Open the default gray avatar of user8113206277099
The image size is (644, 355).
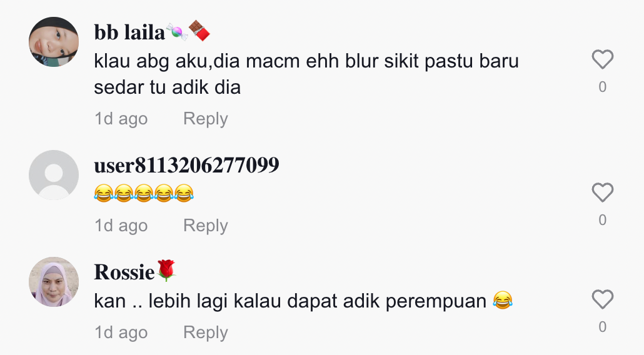[54, 175]
